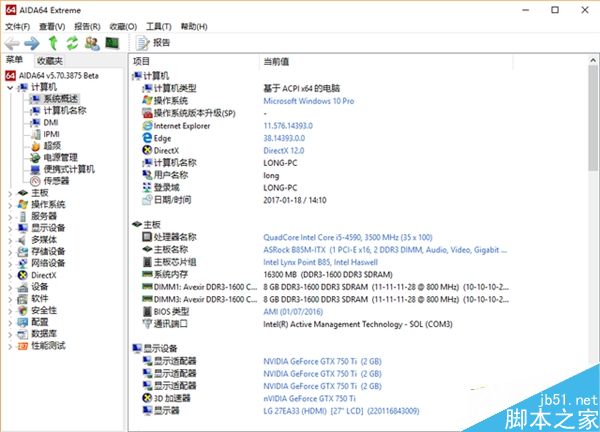Select 电源管理 tree item

[60, 158]
